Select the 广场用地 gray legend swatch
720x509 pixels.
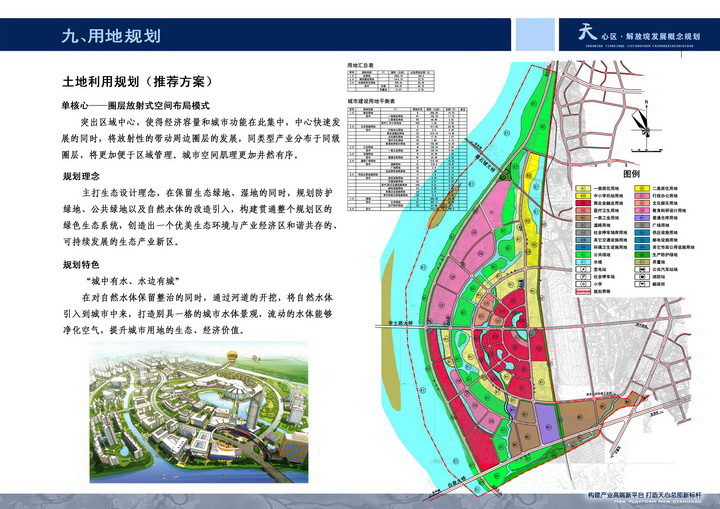pyautogui.click(x=641, y=226)
